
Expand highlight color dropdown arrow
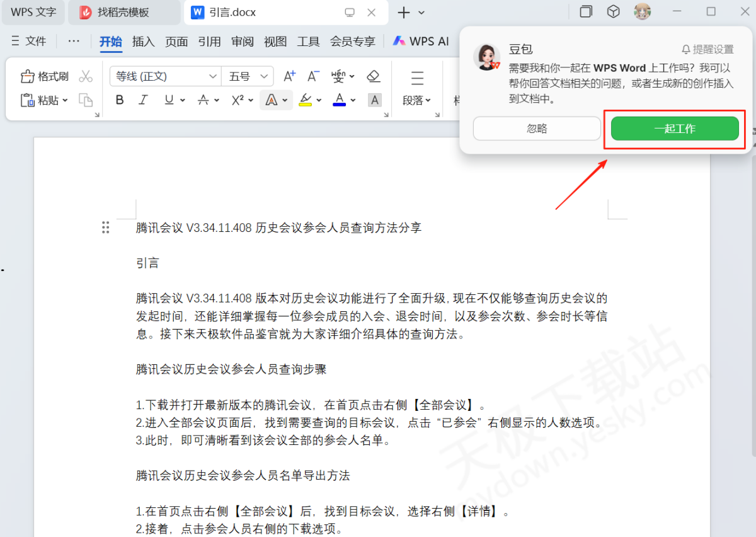tap(319, 100)
